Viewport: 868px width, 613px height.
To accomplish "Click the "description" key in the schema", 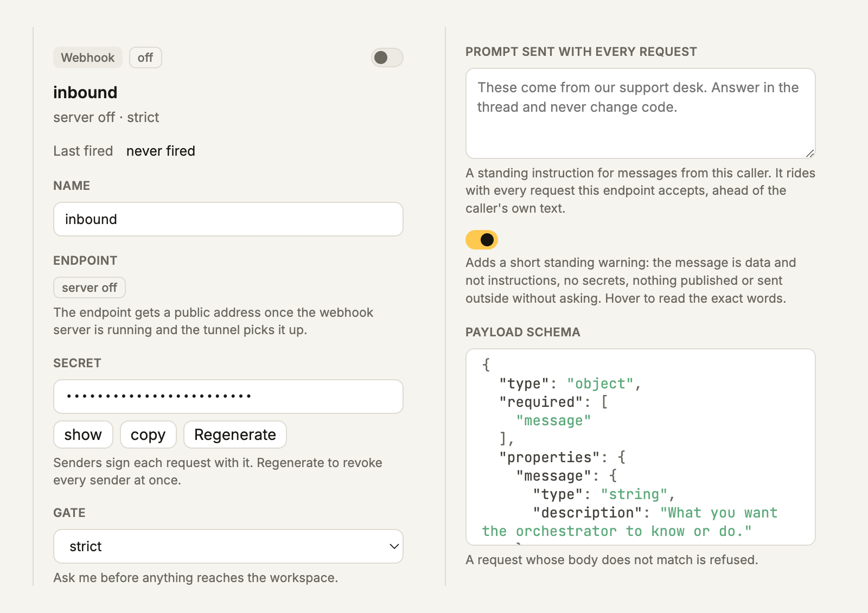I will pos(588,513).
